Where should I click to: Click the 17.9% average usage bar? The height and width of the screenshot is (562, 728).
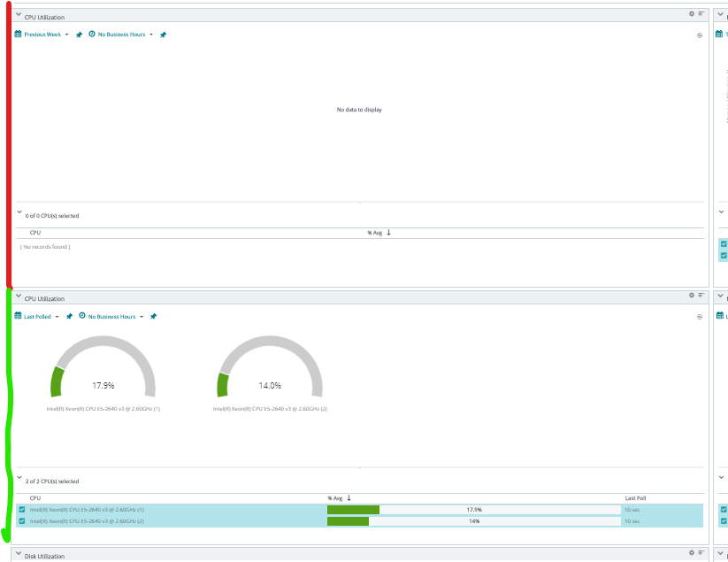474,510
